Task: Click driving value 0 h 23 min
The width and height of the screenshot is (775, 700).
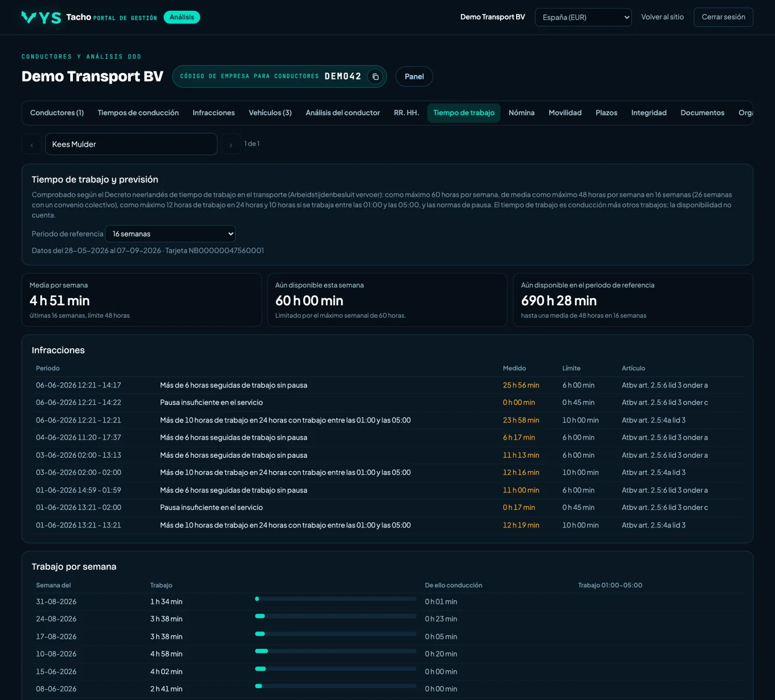Action: pos(441,619)
